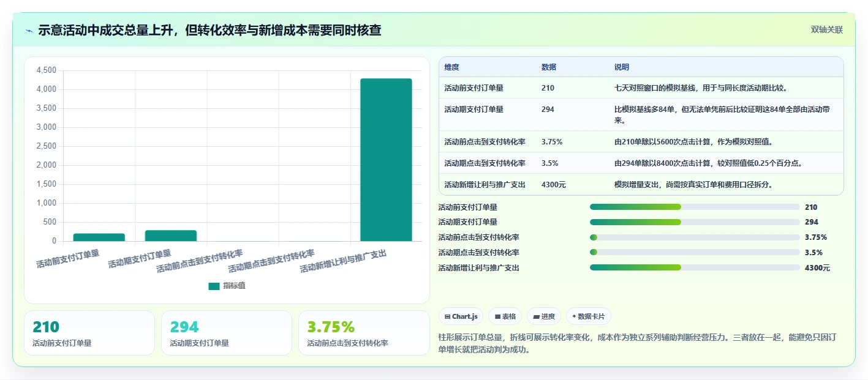Select table cell 活动期支付订单量
This screenshot has width=868, height=380.
[474, 110]
